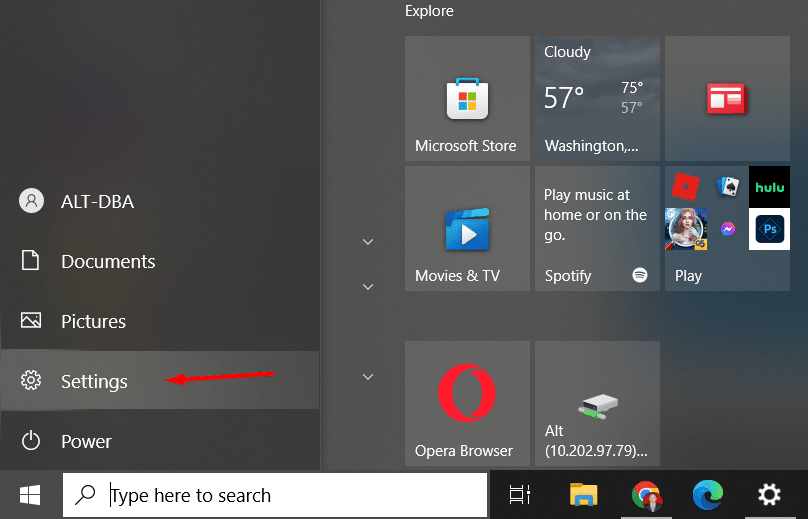Open the red News tile
Viewport: 808px width, 519px height.
[x=727, y=98]
